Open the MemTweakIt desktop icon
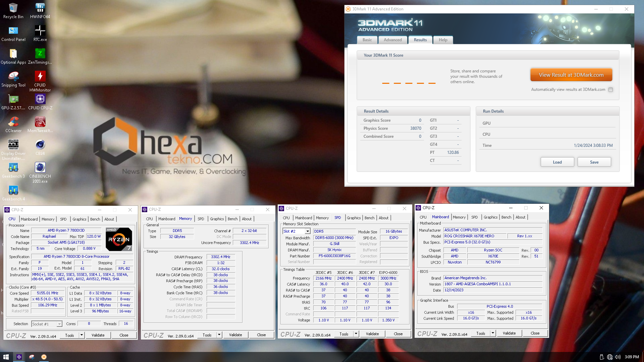 40,125
